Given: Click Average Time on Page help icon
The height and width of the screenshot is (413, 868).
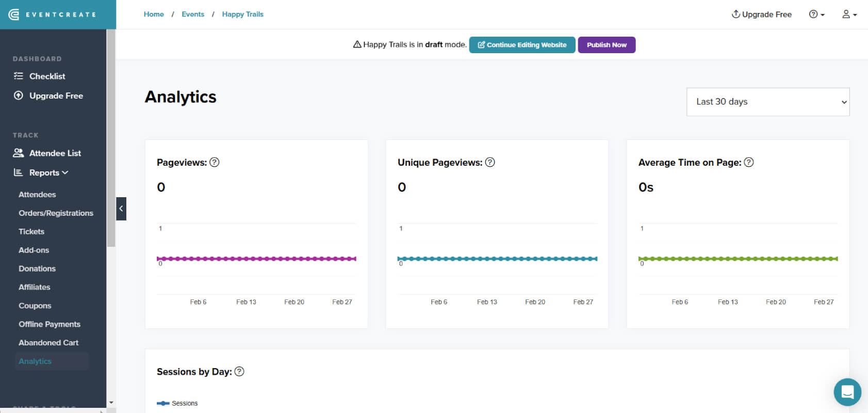Looking at the screenshot, I should pos(749,162).
